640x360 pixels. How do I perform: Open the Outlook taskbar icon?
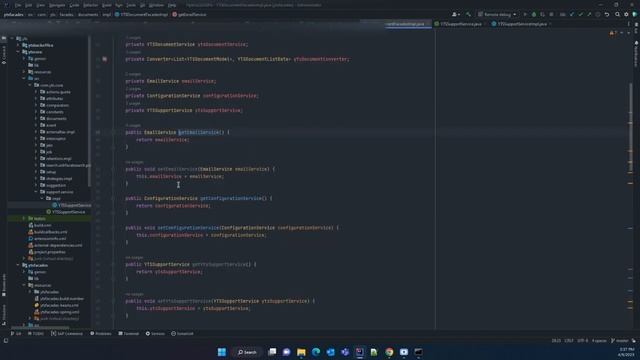(x=330, y=352)
